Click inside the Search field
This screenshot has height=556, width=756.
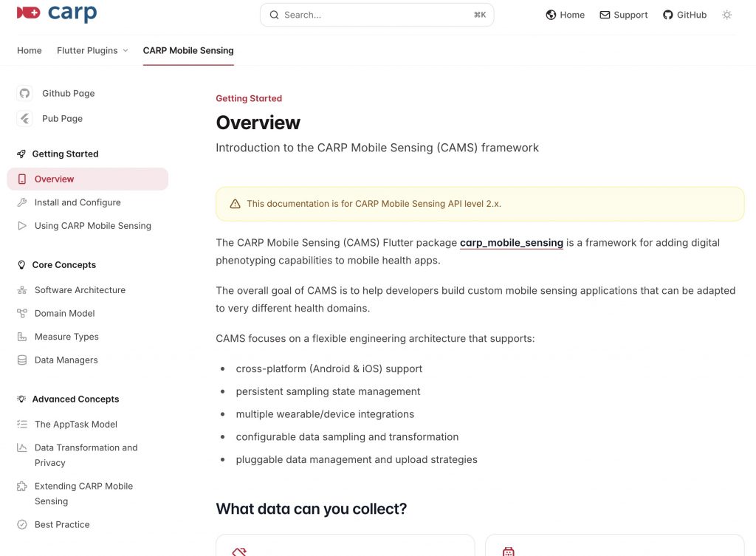click(377, 15)
